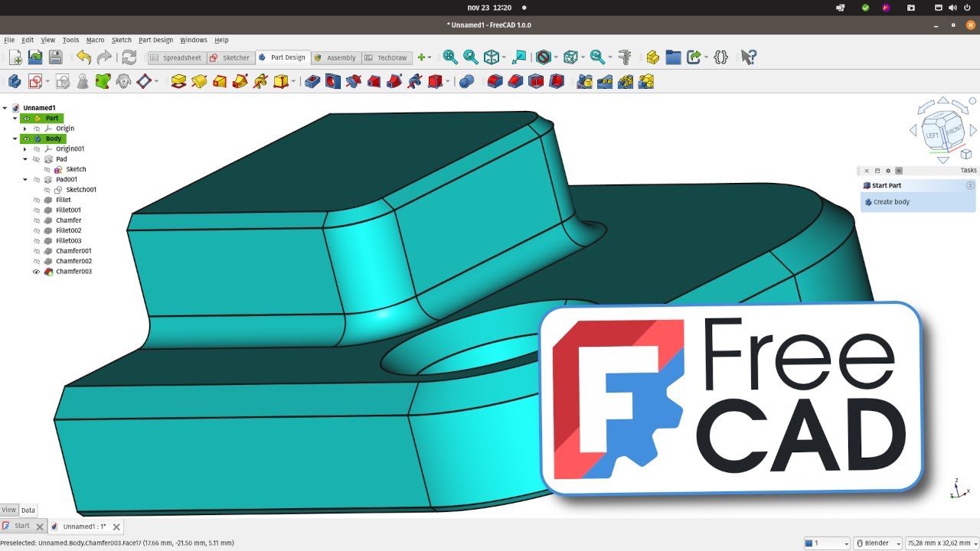Screen dimensions: 980x551
Task: Click Fit all zoom icon
Action: pyautogui.click(x=450, y=57)
